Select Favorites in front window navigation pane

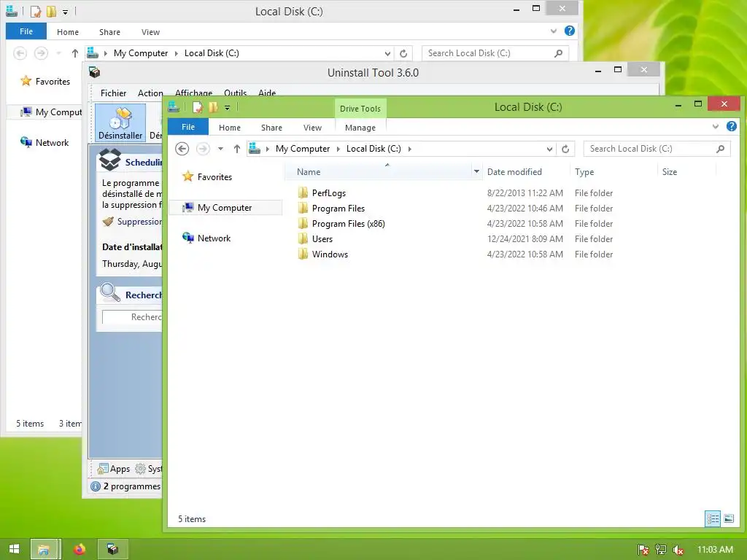[214, 177]
